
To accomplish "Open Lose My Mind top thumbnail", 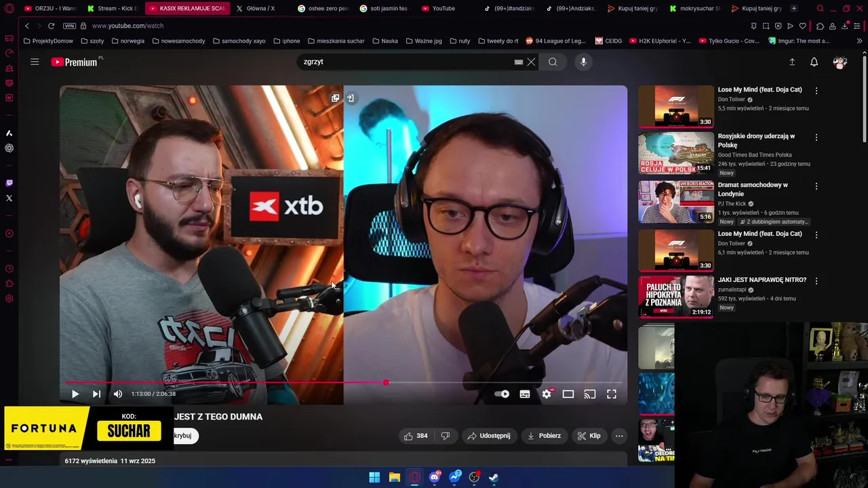I will coord(675,106).
